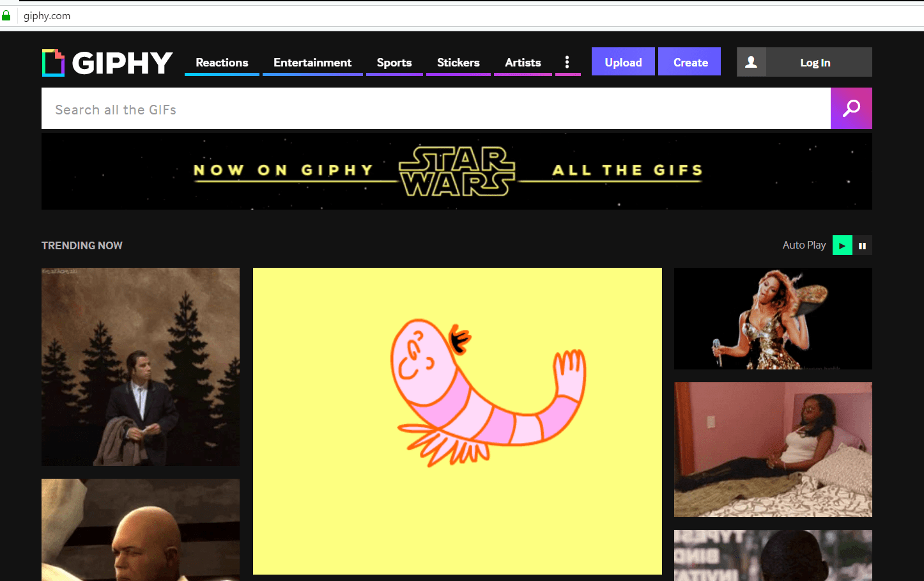924x581 pixels.
Task: Click the GIPHY logo
Action: (x=107, y=63)
